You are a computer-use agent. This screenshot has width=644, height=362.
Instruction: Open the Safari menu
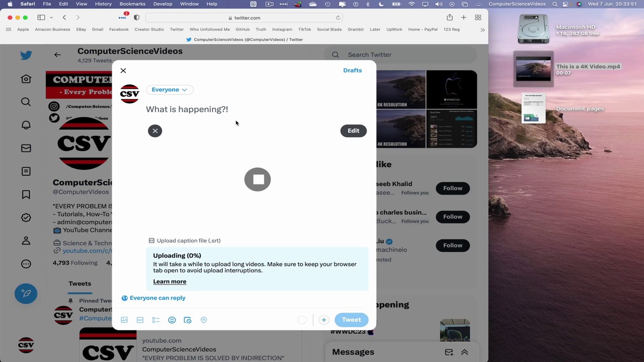coord(28,4)
